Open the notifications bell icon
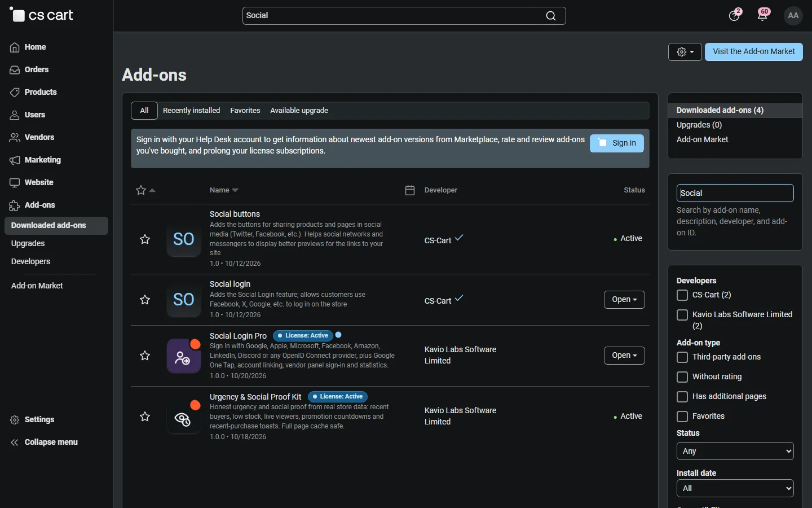The image size is (812, 508). coord(763,15)
